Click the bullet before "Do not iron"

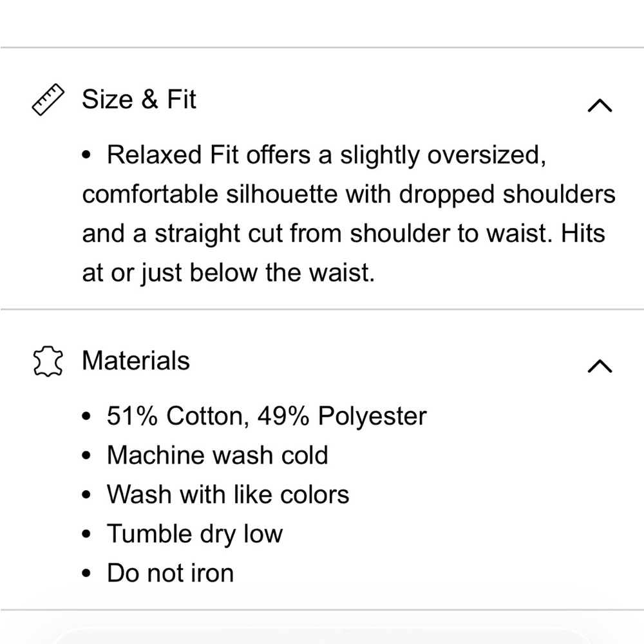click(x=88, y=574)
